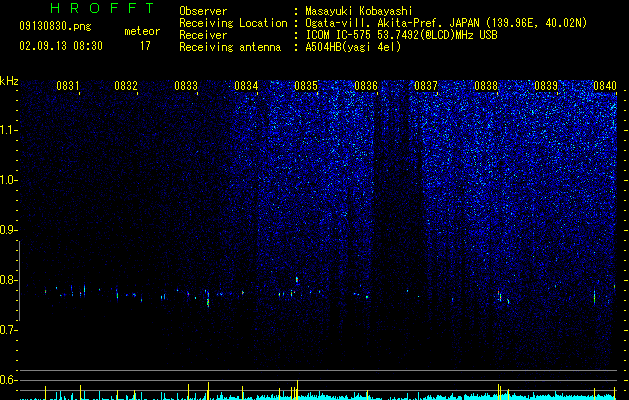629x400 pixels.
Task: Click the Receiver label
Action: click(x=203, y=35)
